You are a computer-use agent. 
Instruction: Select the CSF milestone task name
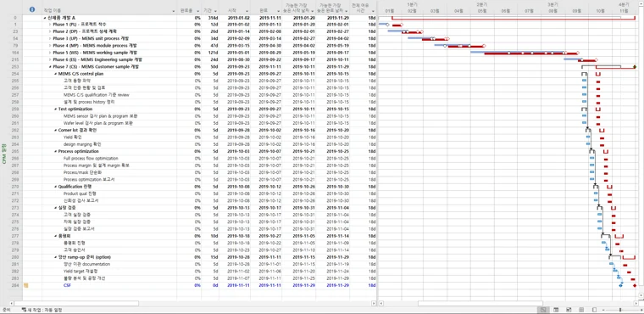click(x=67, y=285)
